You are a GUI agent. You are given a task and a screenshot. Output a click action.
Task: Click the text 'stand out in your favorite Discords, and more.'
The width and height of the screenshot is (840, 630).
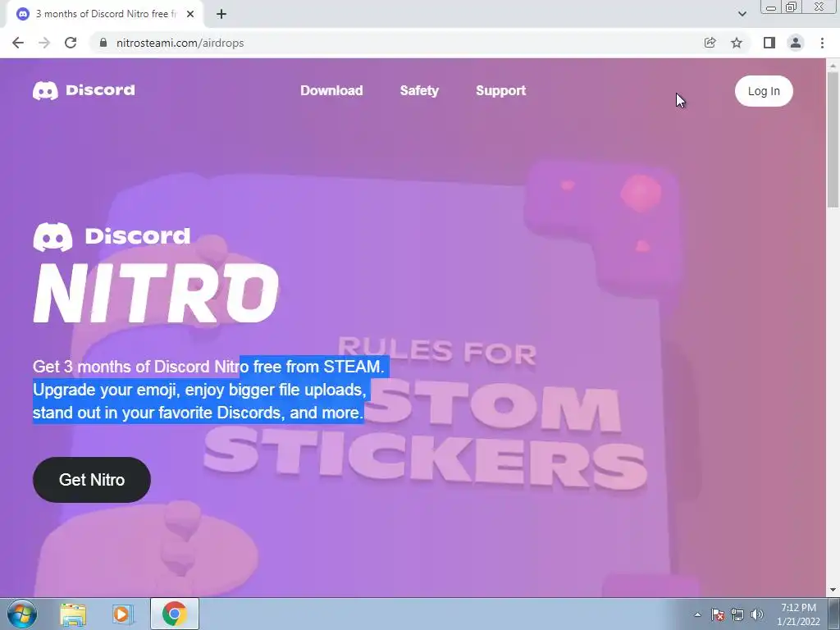(x=199, y=413)
